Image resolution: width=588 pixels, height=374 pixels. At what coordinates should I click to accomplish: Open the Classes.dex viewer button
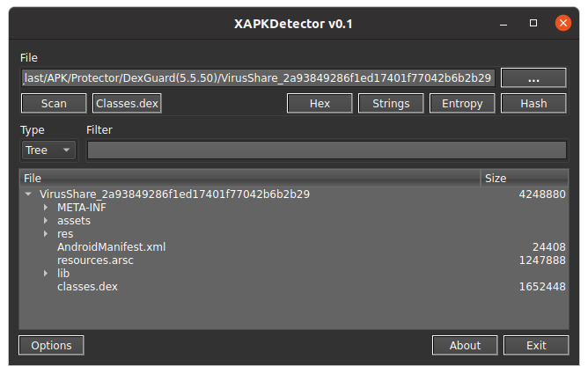click(x=127, y=104)
